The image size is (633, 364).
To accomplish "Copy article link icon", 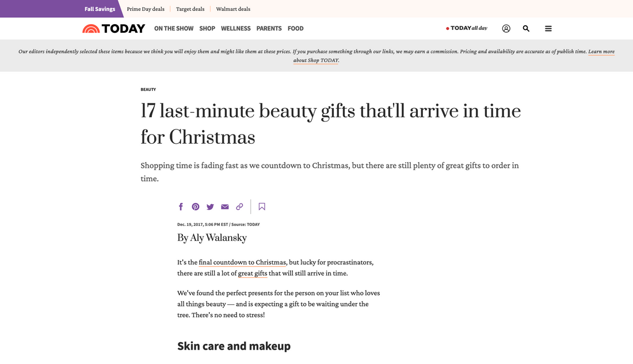I will 239,207.
